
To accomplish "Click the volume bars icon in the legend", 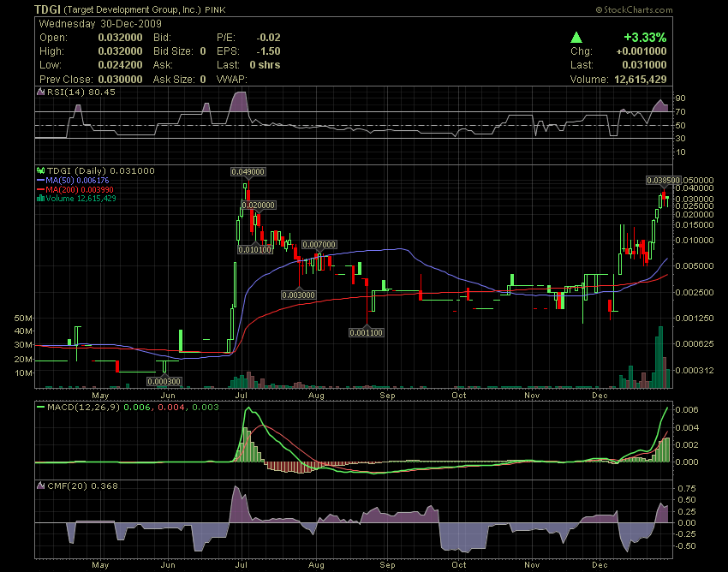I will pos(41,199).
